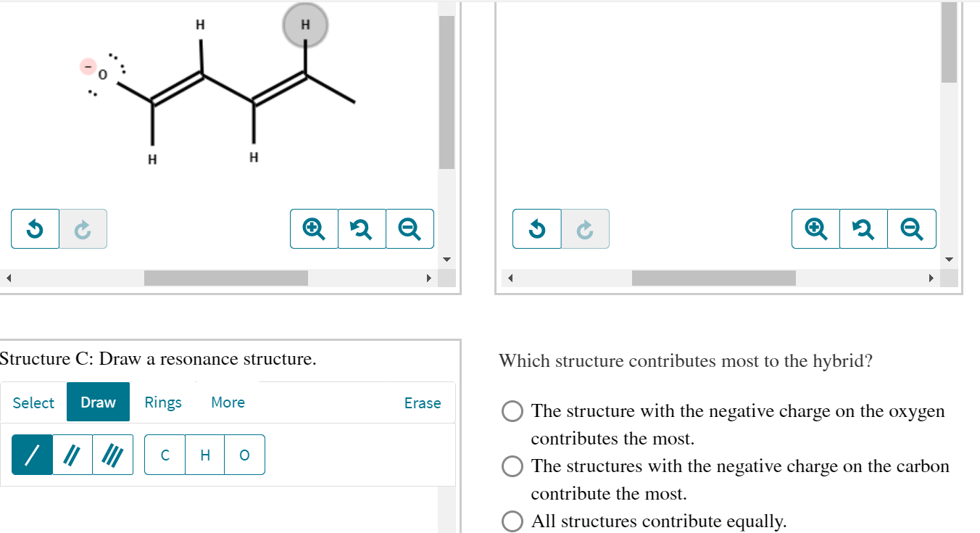Select the answer about negative charge on oxygen
Viewport: 980px width, 533px height.
[512, 410]
